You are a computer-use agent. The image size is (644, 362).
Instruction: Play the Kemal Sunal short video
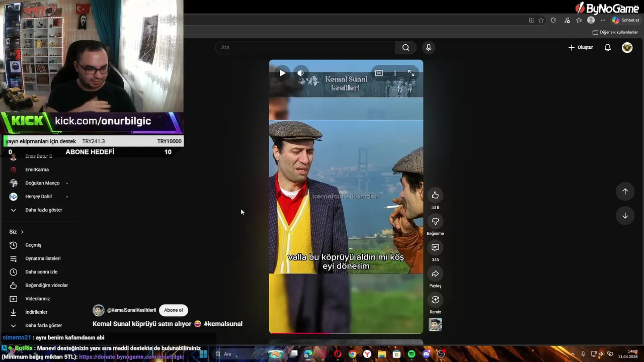click(282, 73)
